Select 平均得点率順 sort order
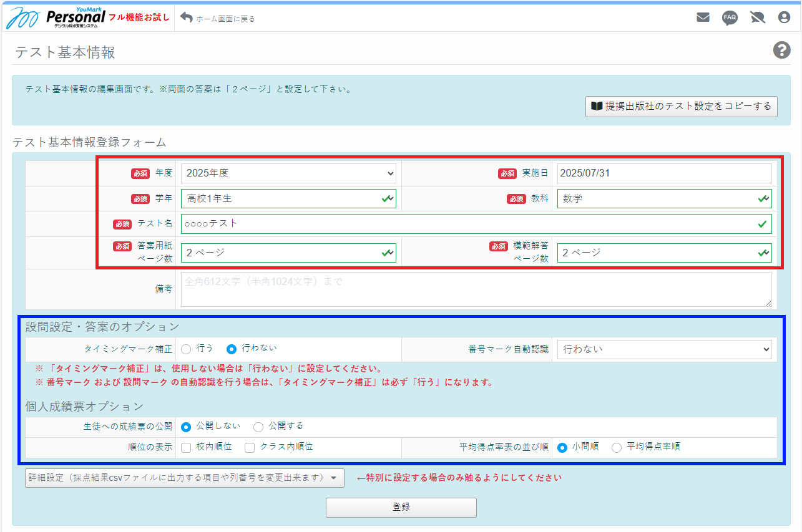Viewport: 802px width, 532px height. 617,447
